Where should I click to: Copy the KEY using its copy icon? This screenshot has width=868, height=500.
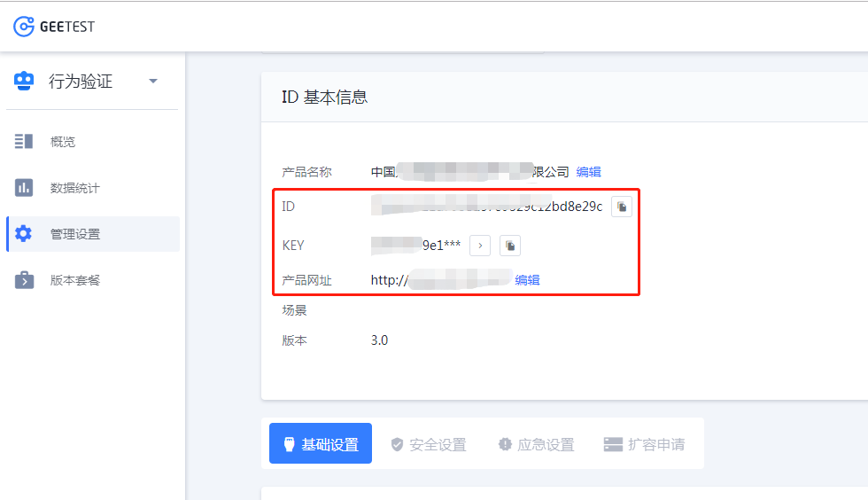510,246
